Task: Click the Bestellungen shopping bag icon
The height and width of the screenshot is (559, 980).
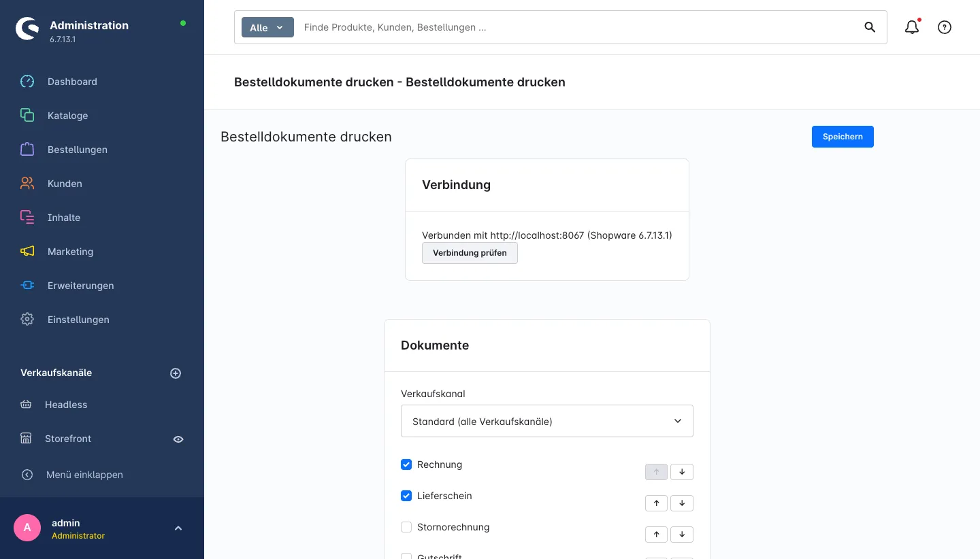Action: tap(27, 150)
